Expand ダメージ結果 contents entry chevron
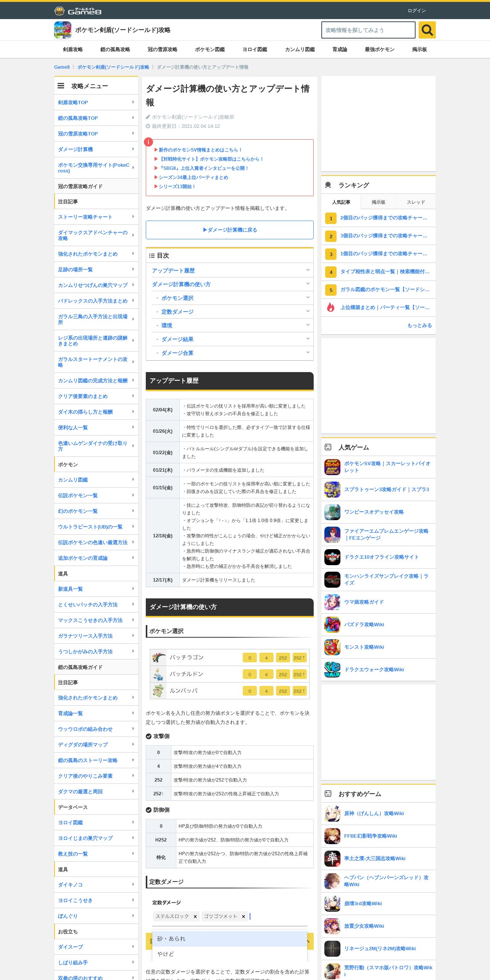490x980 pixels. pos(308,339)
